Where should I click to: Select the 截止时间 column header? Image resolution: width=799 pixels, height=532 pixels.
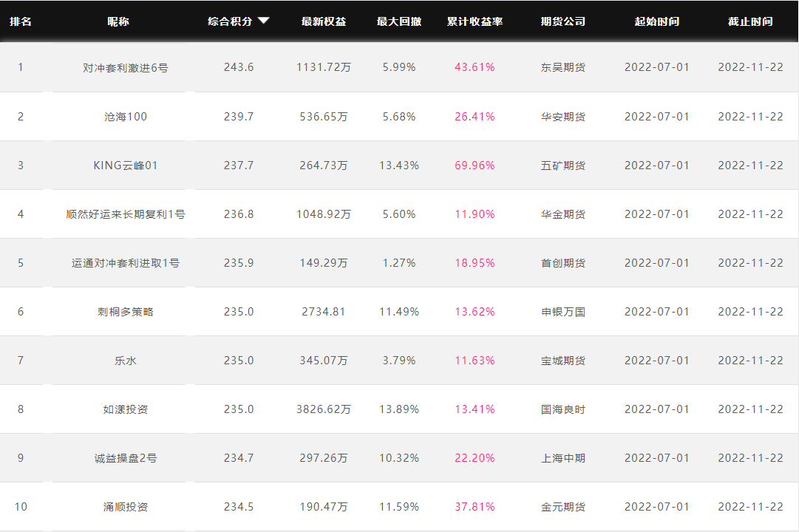coord(751,21)
